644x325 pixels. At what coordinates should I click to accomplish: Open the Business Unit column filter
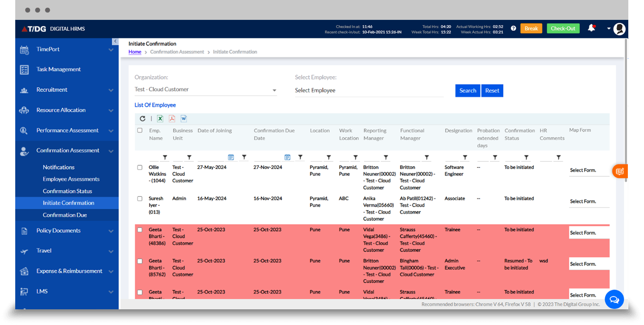tap(189, 157)
